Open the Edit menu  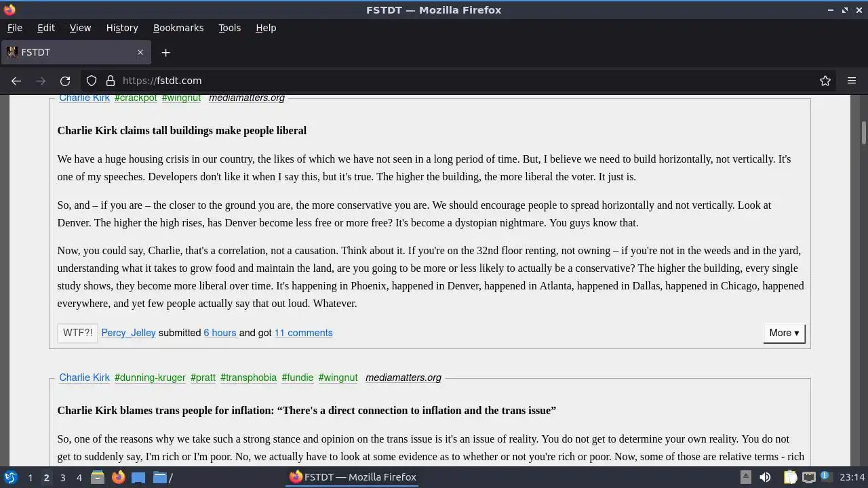pos(46,28)
